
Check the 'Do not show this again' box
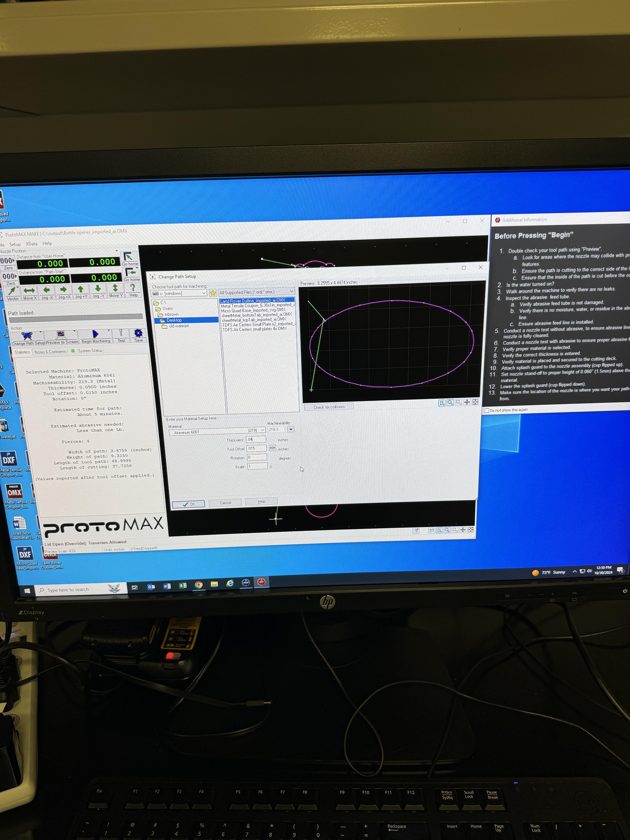coord(487,410)
